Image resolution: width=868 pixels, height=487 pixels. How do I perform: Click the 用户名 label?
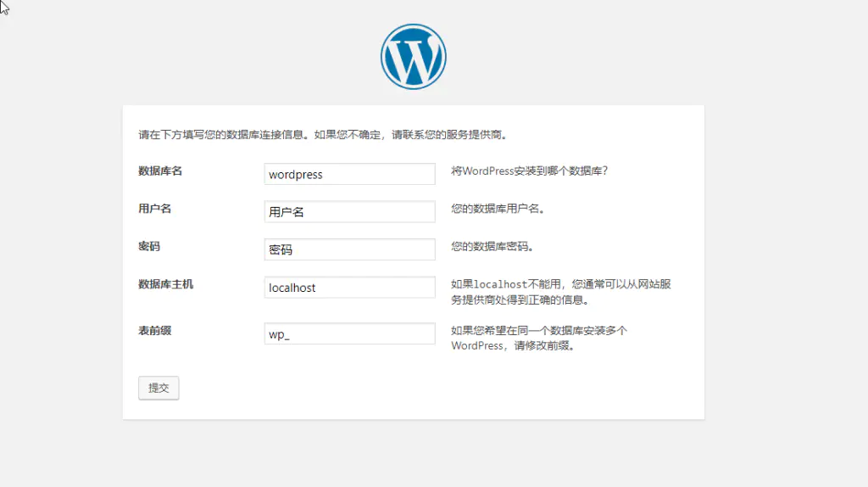click(154, 209)
